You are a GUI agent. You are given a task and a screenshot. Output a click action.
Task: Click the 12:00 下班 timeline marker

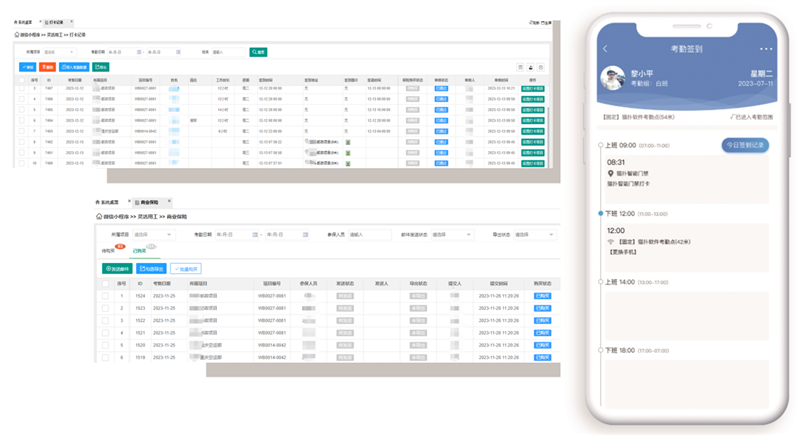click(600, 213)
